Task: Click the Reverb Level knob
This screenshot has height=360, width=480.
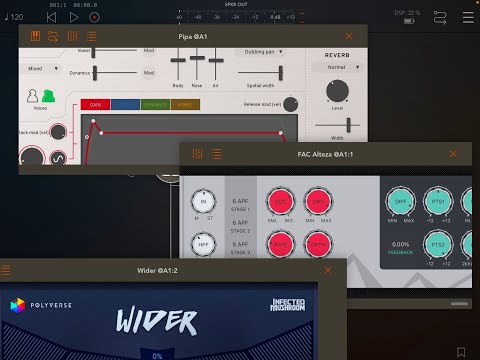Action: [x=337, y=91]
